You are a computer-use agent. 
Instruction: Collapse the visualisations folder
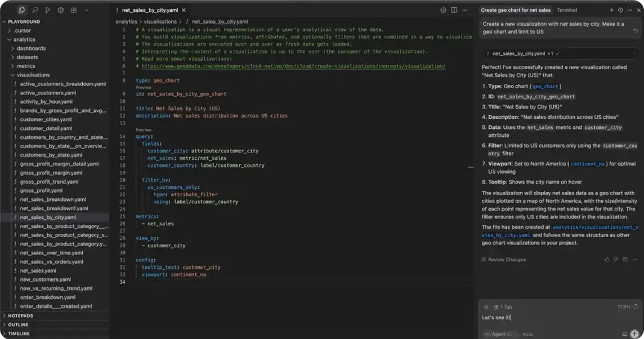click(x=33, y=75)
